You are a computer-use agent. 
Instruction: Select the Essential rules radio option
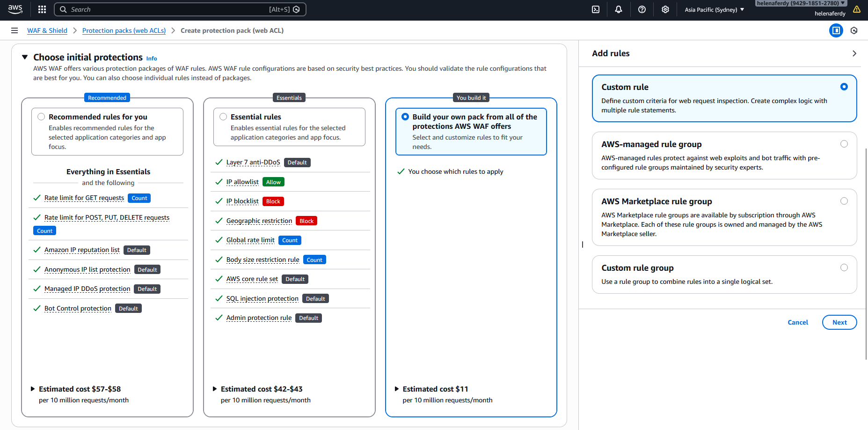point(223,117)
